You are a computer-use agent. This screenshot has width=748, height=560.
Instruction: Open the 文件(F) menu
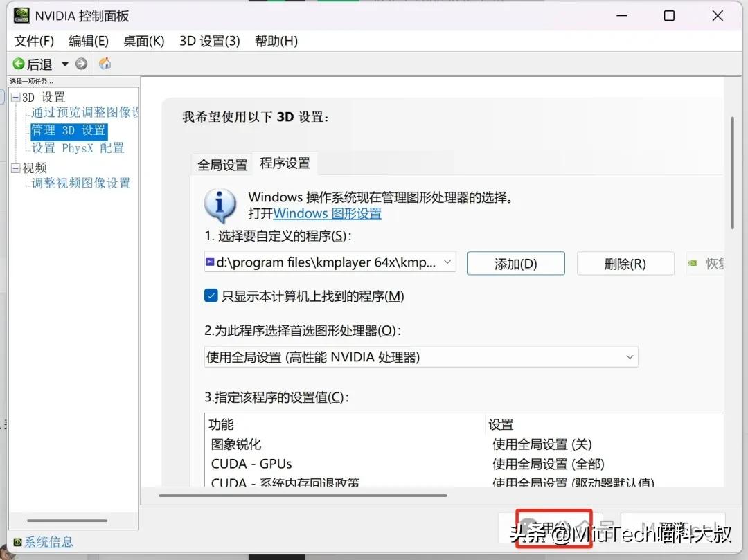tap(34, 41)
